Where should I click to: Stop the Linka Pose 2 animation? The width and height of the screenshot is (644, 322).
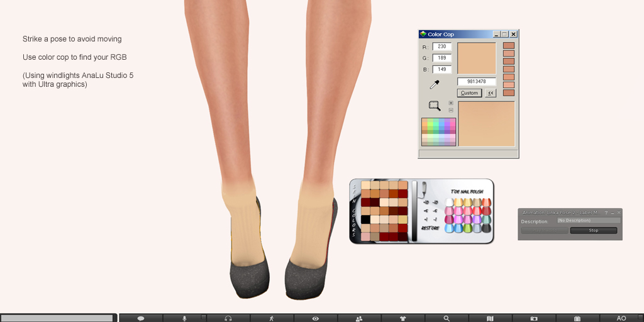(x=593, y=231)
